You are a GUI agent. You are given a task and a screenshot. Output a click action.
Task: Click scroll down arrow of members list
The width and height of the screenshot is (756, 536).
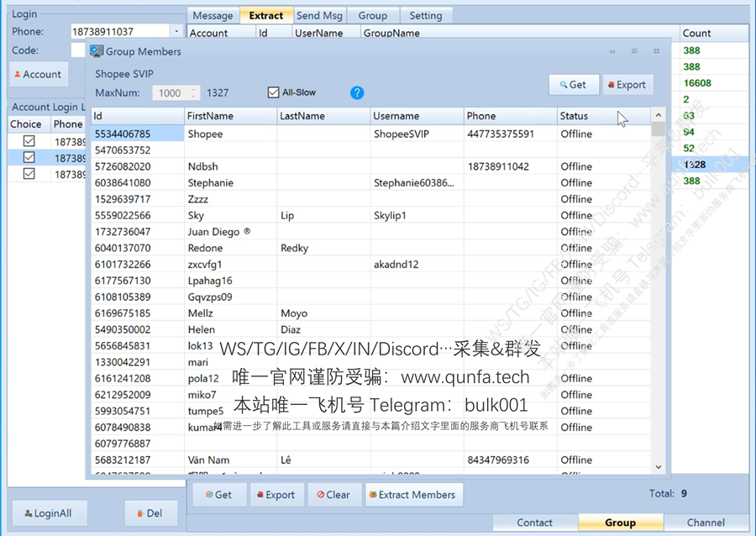pyautogui.click(x=658, y=466)
